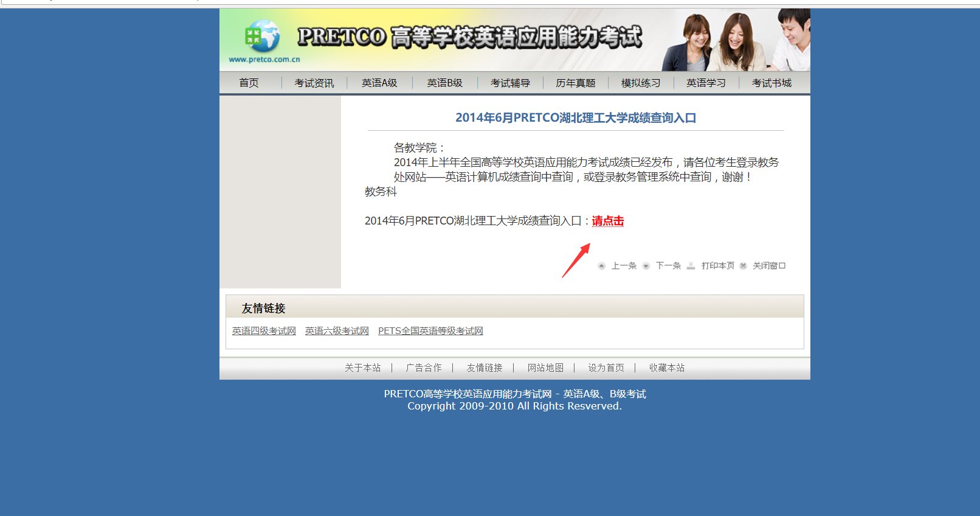Image resolution: width=980 pixels, height=516 pixels.
Task: Go to the 英语A级 section
Action: (379, 83)
